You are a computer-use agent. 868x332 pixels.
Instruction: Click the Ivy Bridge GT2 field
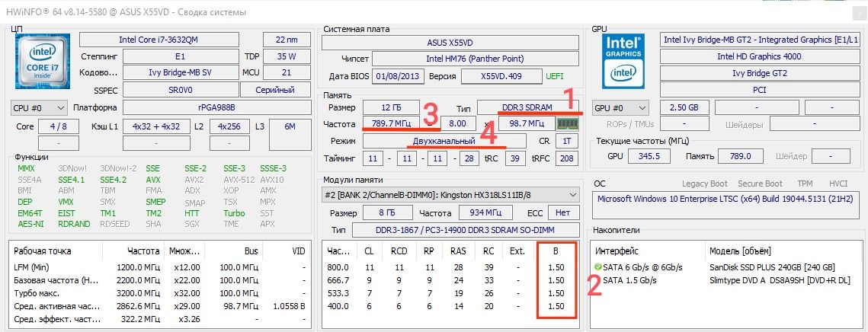coord(760,73)
